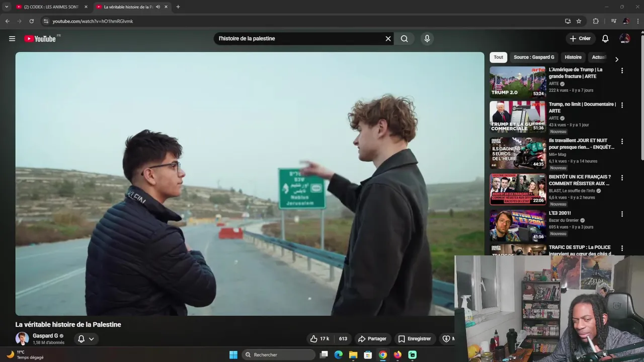Expand subscription notification options chevron
Screen dimensions: 644x362
click(x=92, y=339)
